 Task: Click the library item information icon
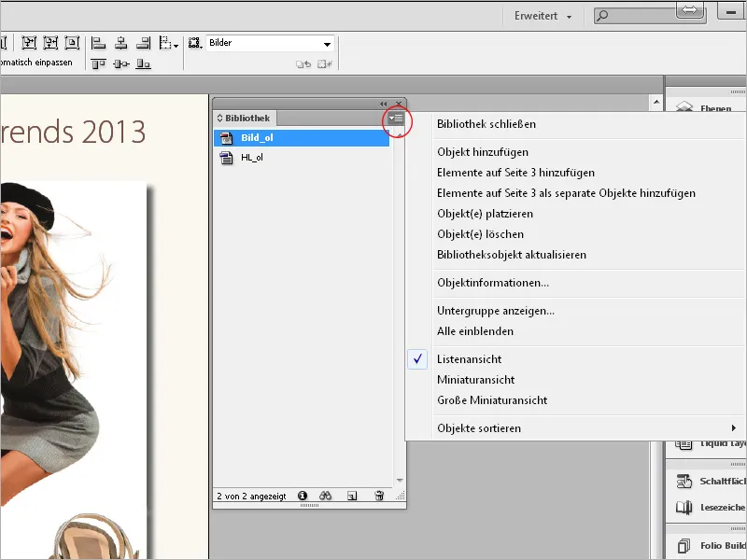[x=302, y=496]
